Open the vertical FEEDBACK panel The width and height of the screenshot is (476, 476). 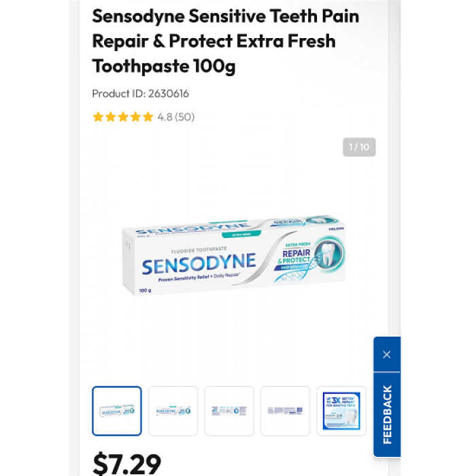pyautogui.click(x=387, y=414)
